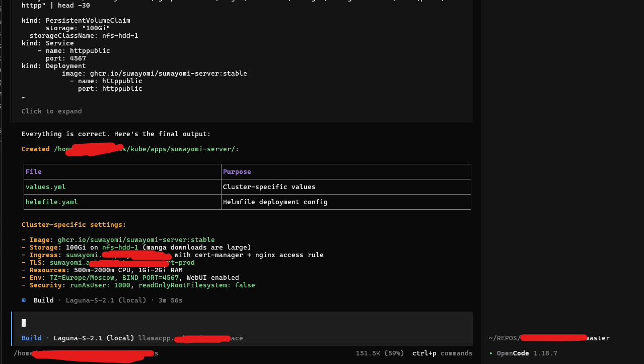
Task: Click the 'llamacpp.' provider text in the prompt box
Action: [x=157, y=338]
